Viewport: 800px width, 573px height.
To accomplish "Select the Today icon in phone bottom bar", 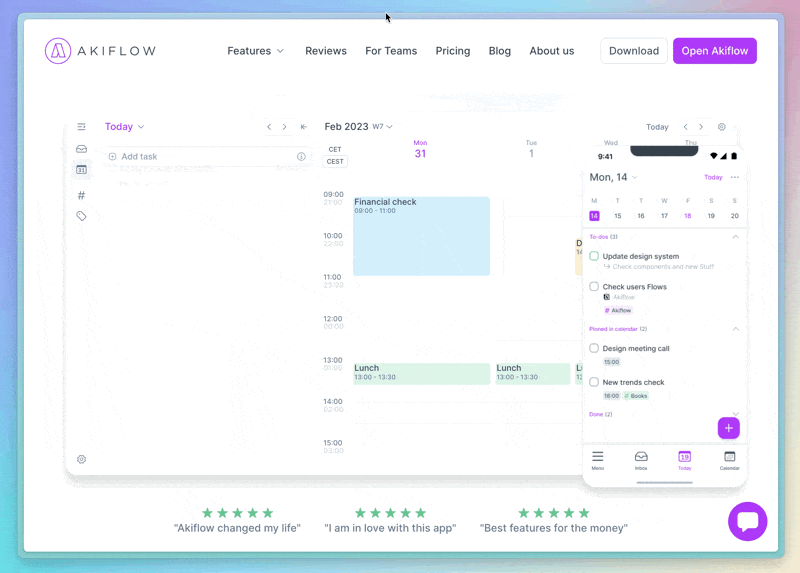I will click(x=685, y=460).
